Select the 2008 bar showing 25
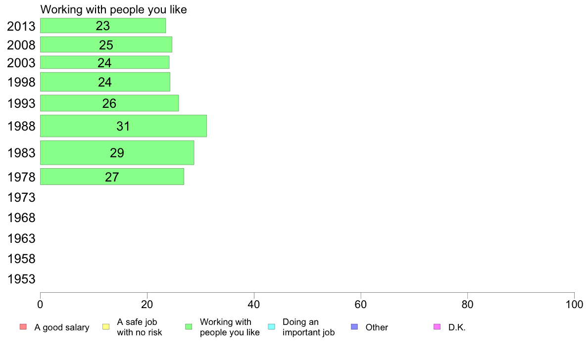The height and width of the screenshot is (364, 588). (106, 45)
